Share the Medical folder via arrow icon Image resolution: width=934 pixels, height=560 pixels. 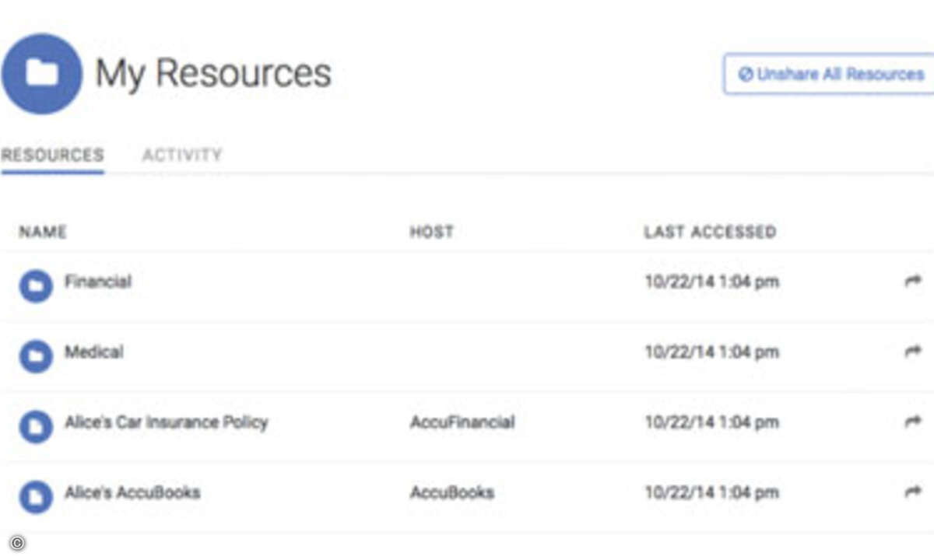(912, 352)
